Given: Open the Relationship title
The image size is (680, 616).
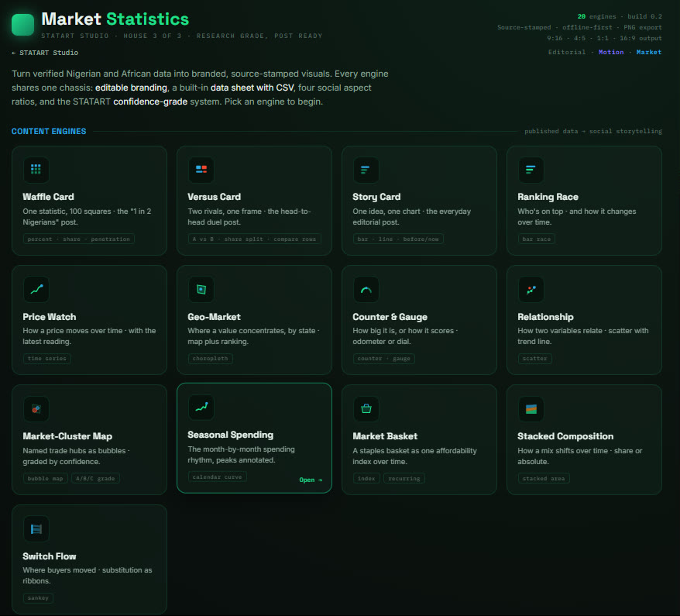Looking at the screenshot, I should coord(545,317).
